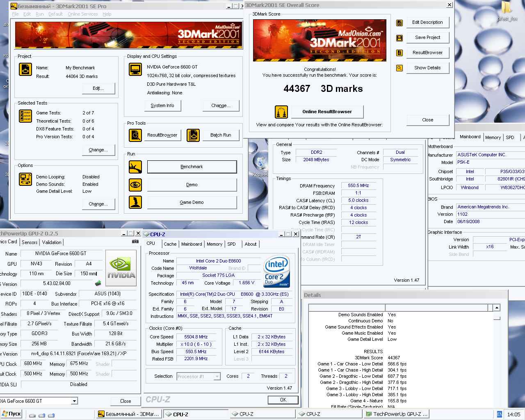
Task: Click OK in the CPU-Z window
Action: [283, 400]
